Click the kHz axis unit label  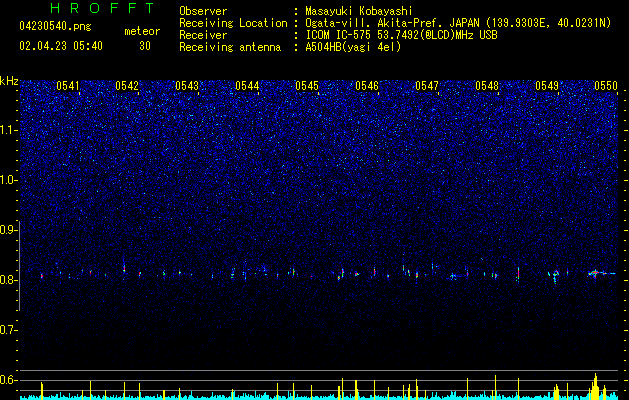coord(9,81)
